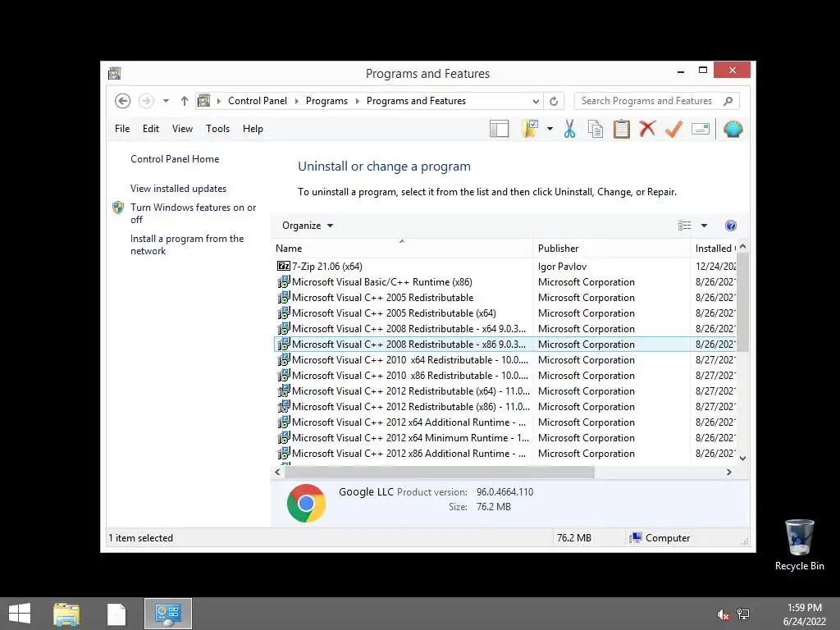This screenshot has height=630, width=840.
Task: Click the Igor Pavlov publisher cell
Action: coord(562,267)
